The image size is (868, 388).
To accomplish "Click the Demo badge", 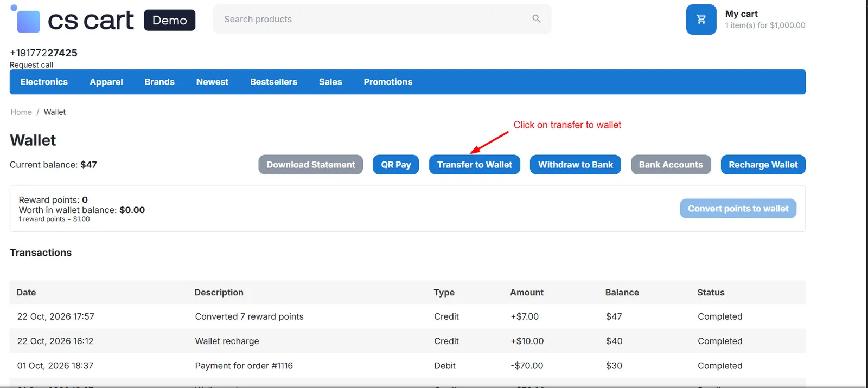I will (169, 20).
